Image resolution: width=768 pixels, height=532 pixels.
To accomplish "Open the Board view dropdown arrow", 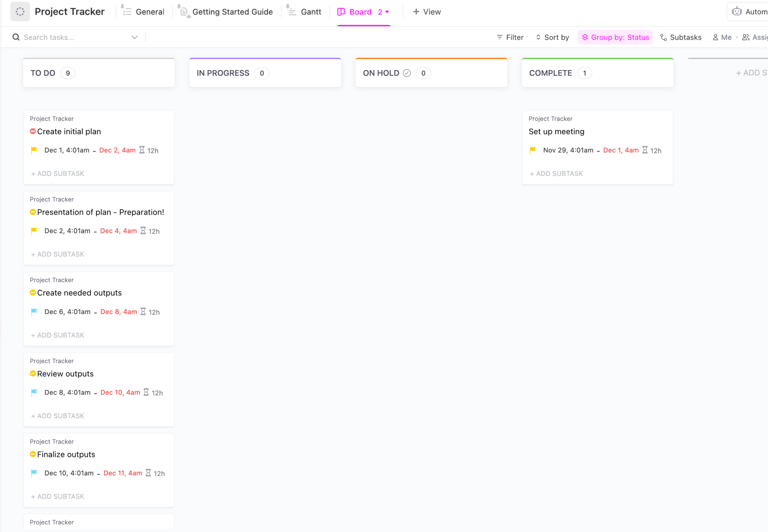I will (x=387, y=12).
